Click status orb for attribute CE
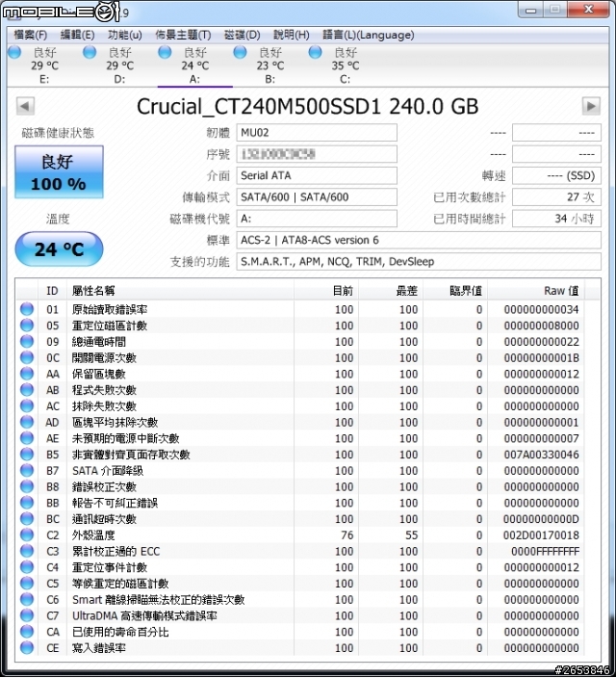This screenshot has height=678, width=616. 27,648
